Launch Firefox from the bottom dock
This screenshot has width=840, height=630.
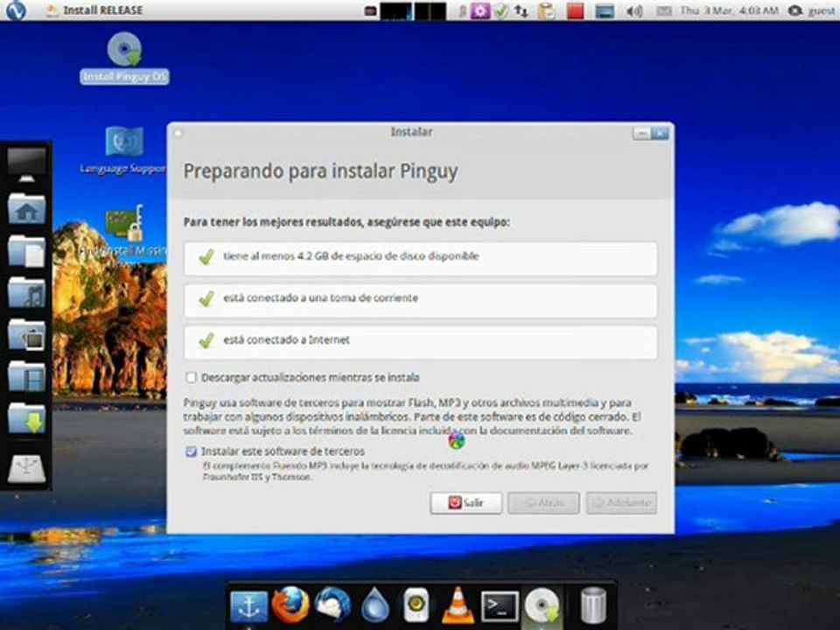click(x=290, y=605)
